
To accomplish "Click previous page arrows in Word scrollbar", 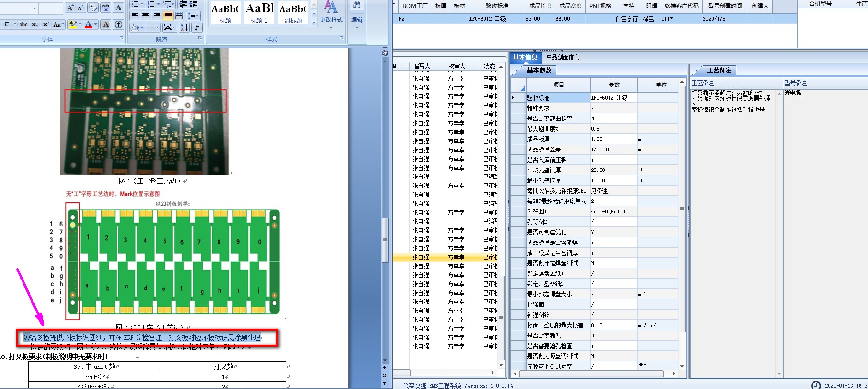I will [385, 368].
